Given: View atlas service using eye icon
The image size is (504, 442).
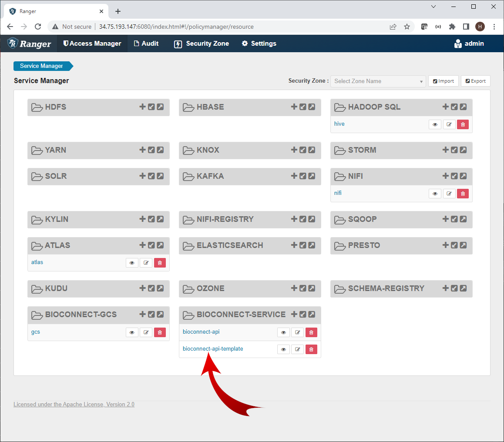Looking at the screenshot, I should click(132, 263).
